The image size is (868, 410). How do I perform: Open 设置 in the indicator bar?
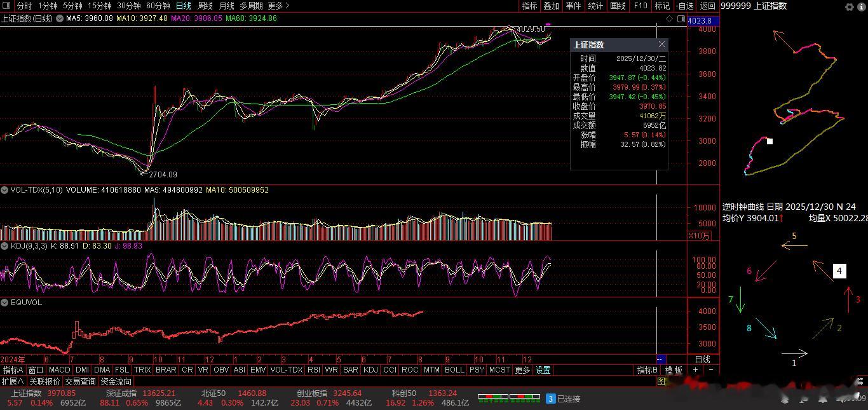543,370
